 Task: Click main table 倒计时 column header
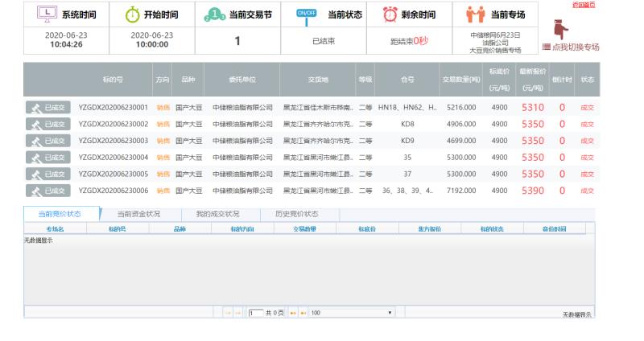tap(562, 80)
